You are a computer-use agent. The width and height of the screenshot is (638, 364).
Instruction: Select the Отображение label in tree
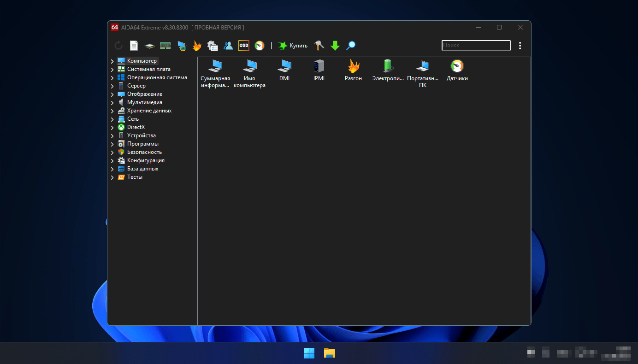coord(145,94)
